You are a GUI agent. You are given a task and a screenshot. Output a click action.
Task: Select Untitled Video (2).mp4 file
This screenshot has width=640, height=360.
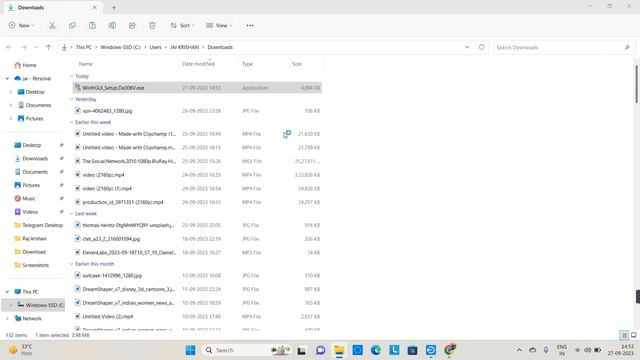197,316
